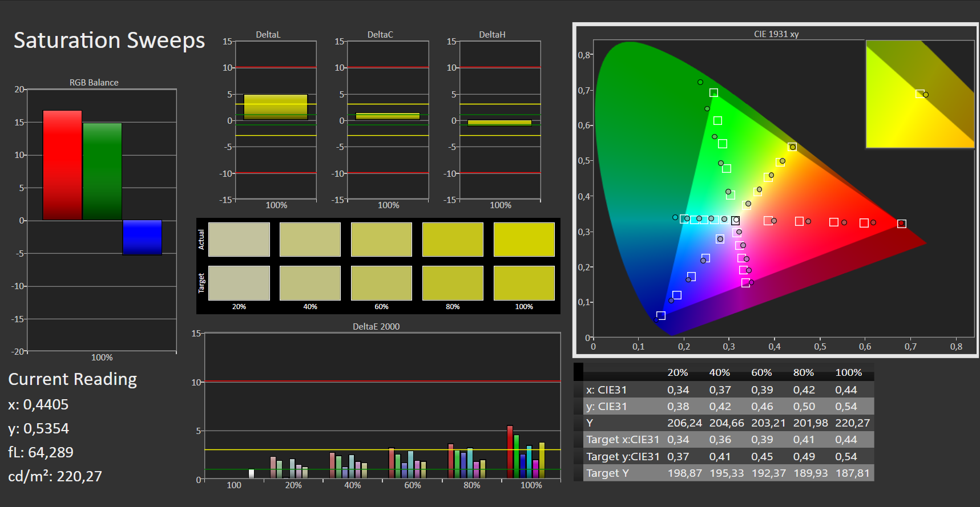Click the "Target y:CIE31" row header
This screenshot has height=507, width=980.
coord(623,457)
